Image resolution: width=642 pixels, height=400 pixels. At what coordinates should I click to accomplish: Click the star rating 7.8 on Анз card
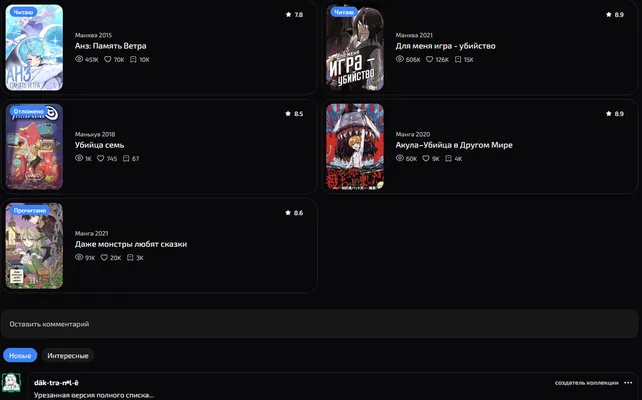[294, 14]
